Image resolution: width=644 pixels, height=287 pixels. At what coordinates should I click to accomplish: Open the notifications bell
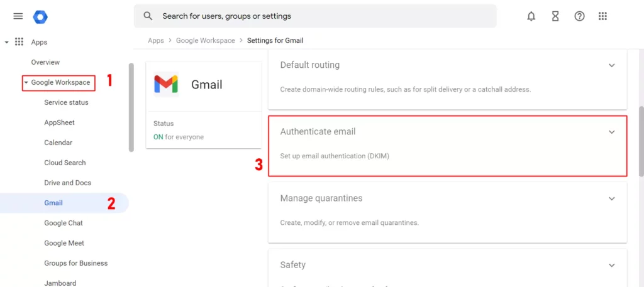point(531,16)
